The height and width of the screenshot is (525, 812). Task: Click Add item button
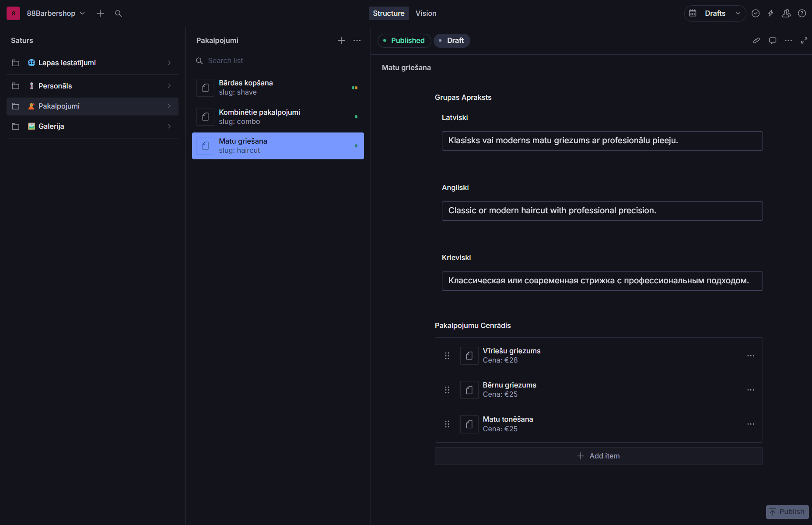tap(598, 456)
